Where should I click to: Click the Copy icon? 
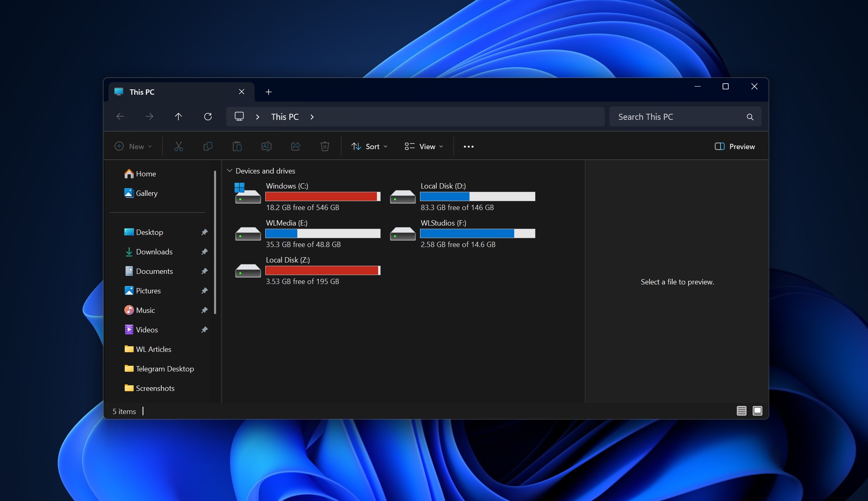coord(208,146)
